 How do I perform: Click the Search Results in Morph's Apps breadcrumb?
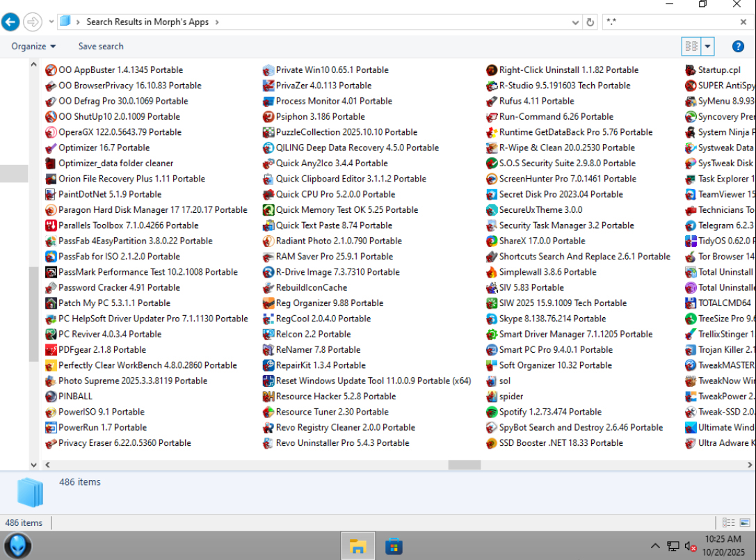147,22
